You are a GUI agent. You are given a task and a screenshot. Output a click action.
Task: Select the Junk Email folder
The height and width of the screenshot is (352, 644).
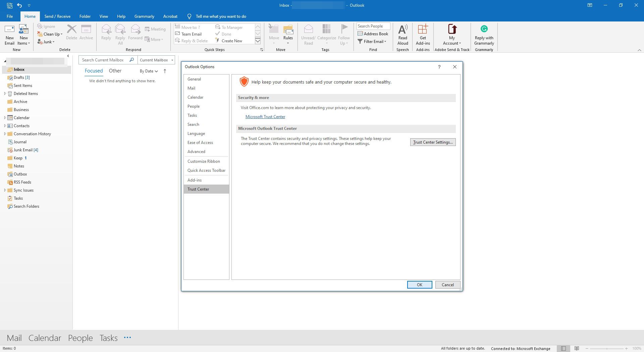click(37, 150)
